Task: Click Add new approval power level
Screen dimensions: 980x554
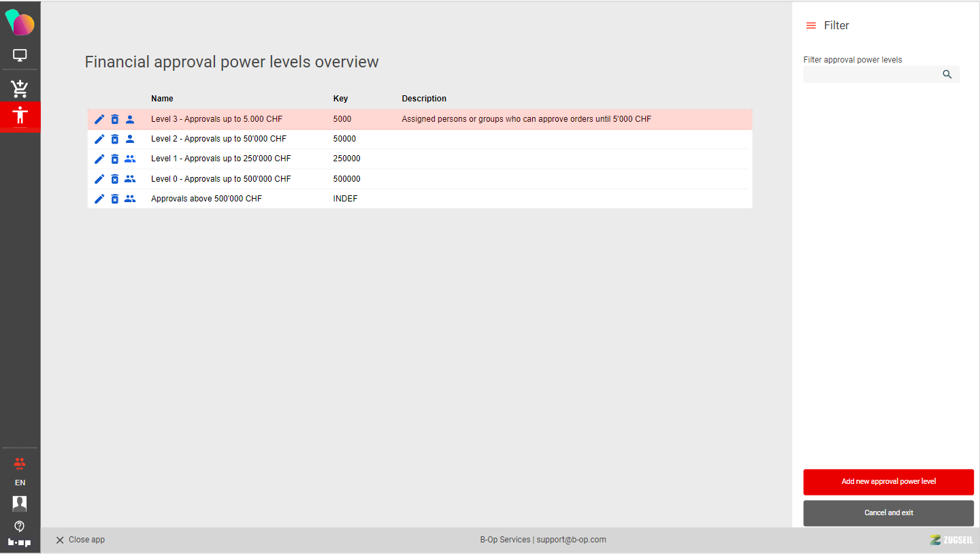Action: click(x=888, y=482)
